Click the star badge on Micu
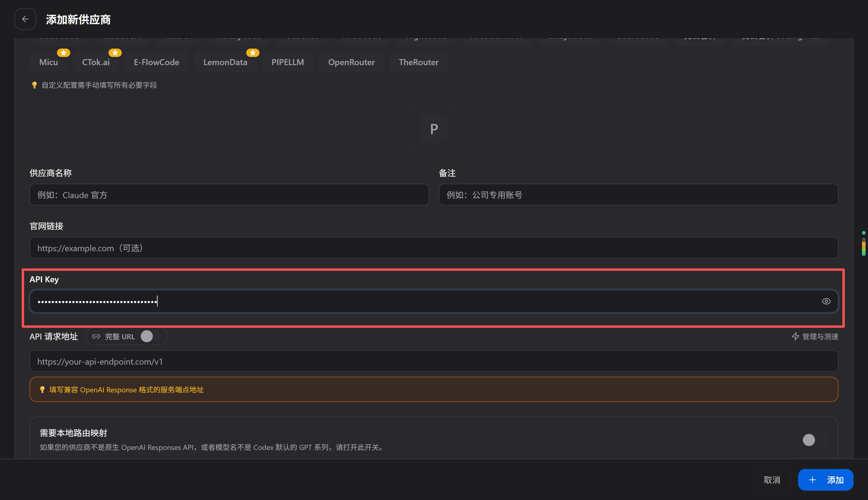The height and width of the screenshot is (500, 868). click(64, 53)
